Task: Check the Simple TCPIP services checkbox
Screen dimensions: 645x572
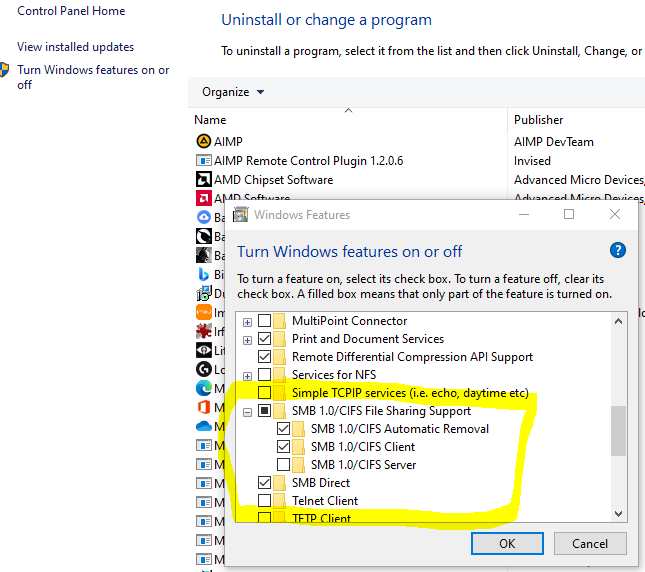Action: point(264,393)
